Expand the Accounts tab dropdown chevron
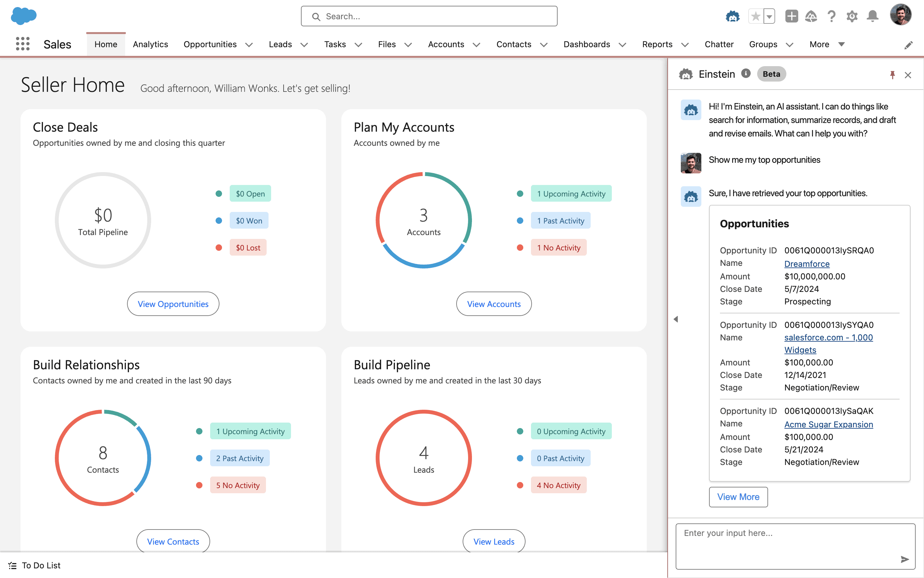This screenshot has height=578, width=924. (476, 45)
